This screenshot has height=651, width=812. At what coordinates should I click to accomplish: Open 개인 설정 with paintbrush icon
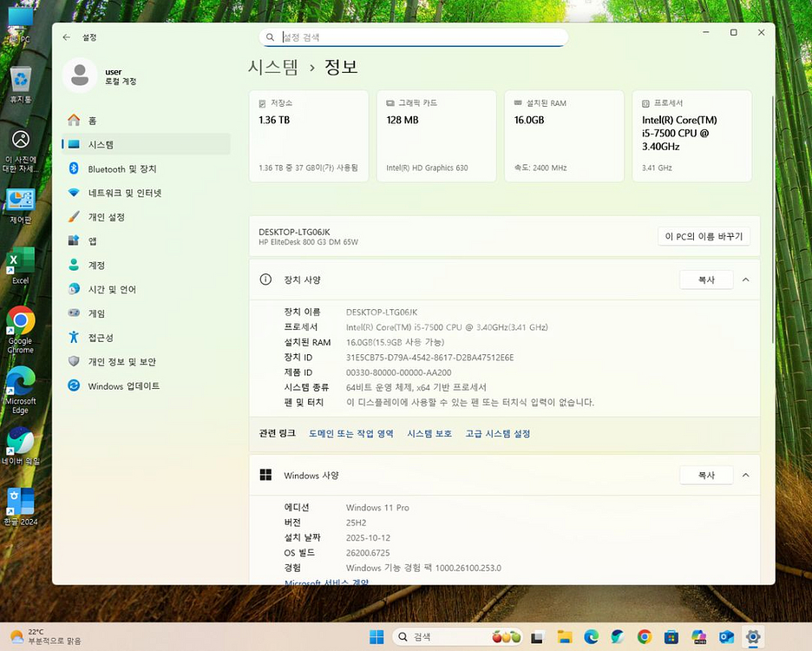[106, 217]
